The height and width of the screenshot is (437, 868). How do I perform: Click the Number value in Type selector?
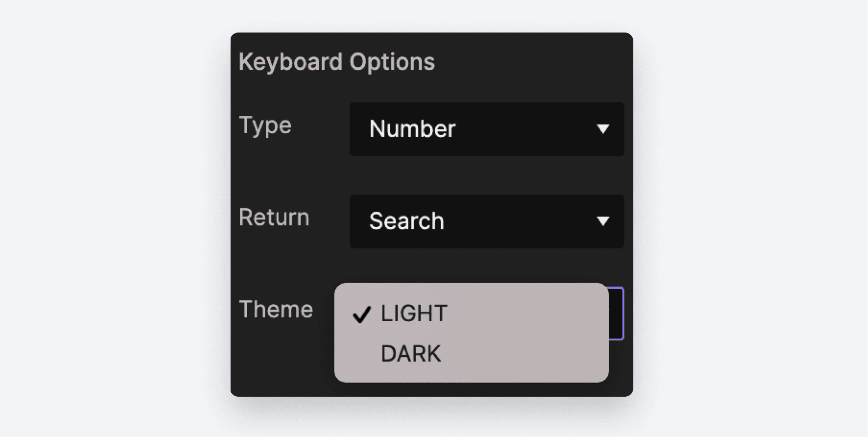point(413,129)
